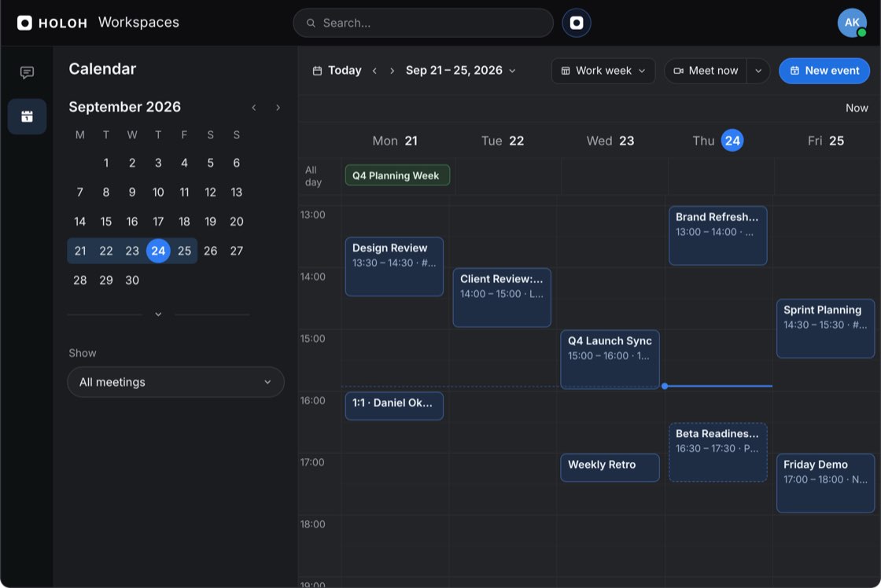
Task: Select the Tue 22 column header
Action: coord(503,141)
